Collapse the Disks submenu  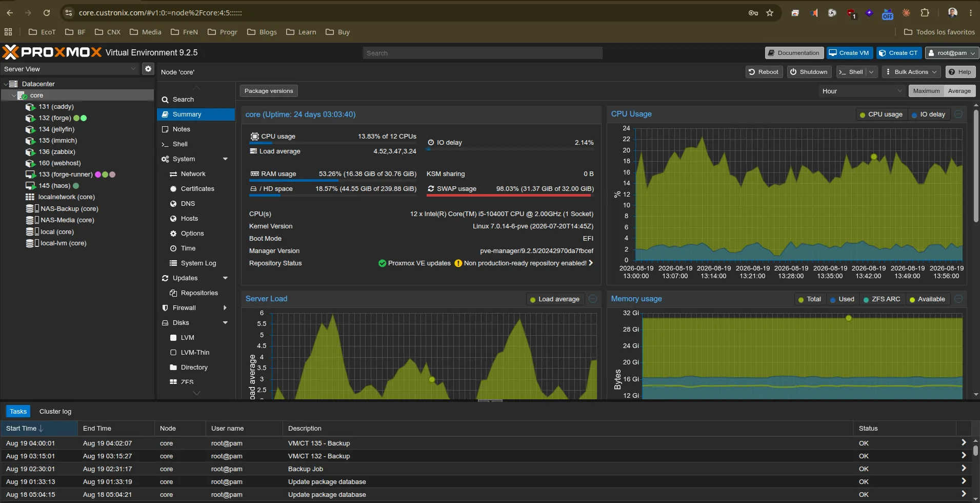click(225, 323)
